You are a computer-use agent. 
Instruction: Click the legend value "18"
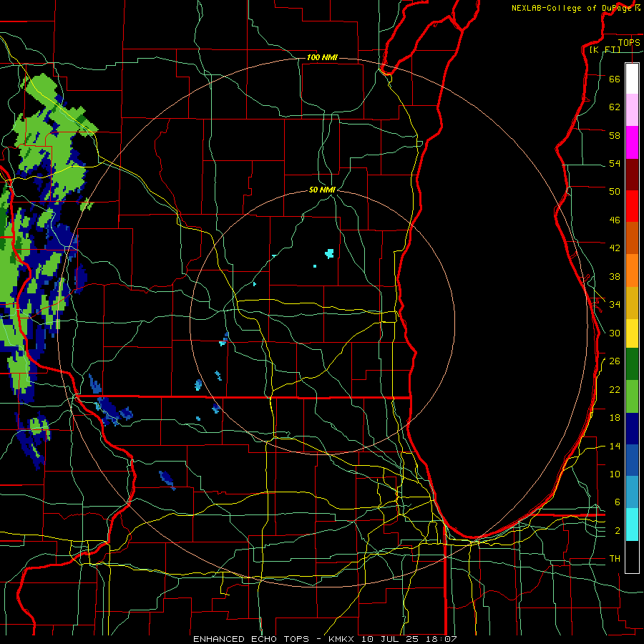click(x=615, y=418)
